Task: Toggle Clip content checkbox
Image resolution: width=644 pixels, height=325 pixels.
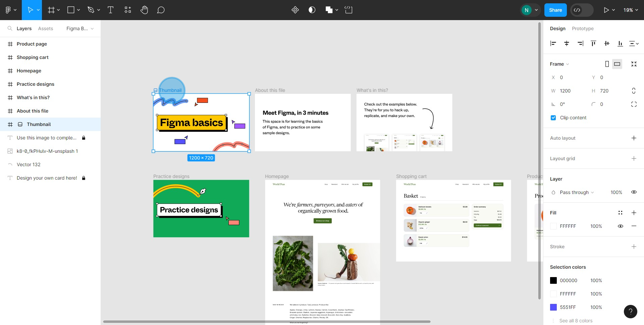Action: tap(553, 118)
